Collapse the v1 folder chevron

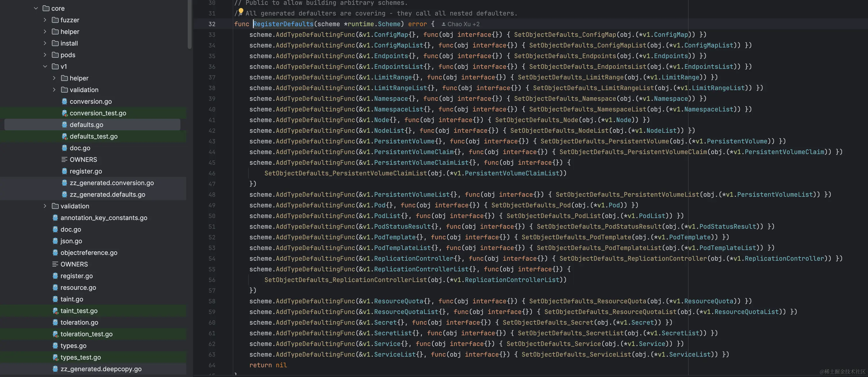(45, 66)
